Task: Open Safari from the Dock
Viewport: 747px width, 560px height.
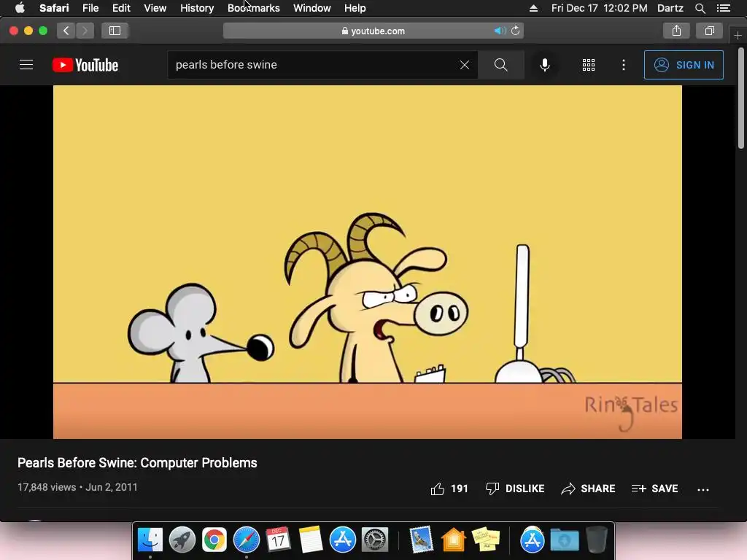Action: click(247, 540)
